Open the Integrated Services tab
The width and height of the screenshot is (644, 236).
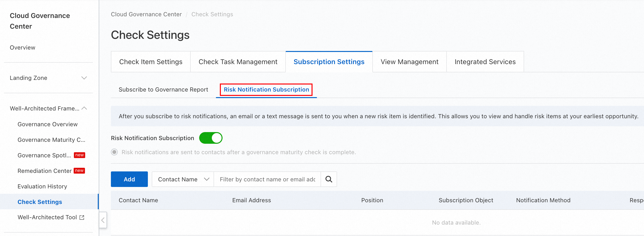click(485, 62)
